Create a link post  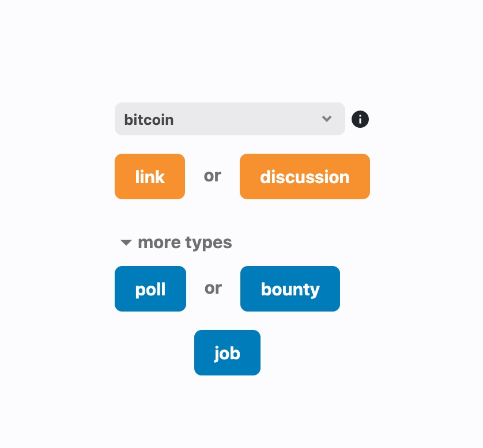point(150,177)
